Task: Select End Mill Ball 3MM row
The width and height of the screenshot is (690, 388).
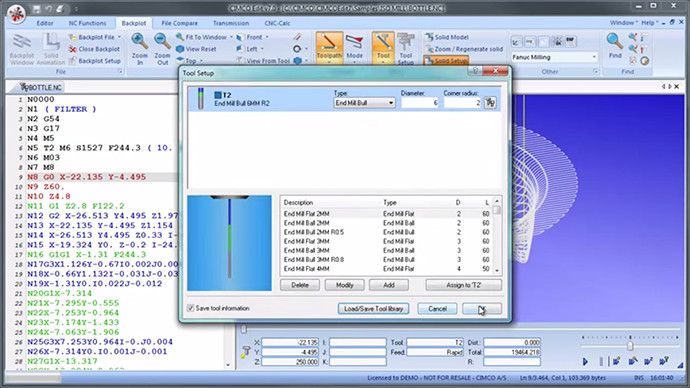Action: tap(386, 250)
